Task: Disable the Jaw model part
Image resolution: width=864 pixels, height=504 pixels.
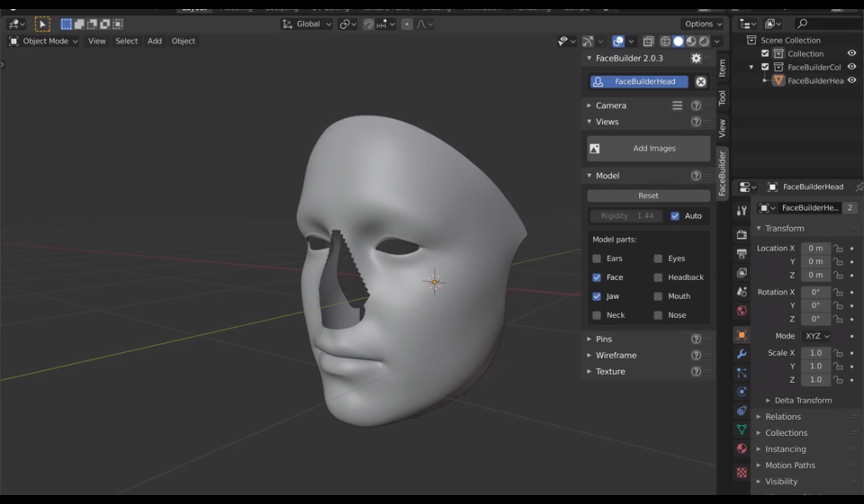Action: [x=597, y=296]
